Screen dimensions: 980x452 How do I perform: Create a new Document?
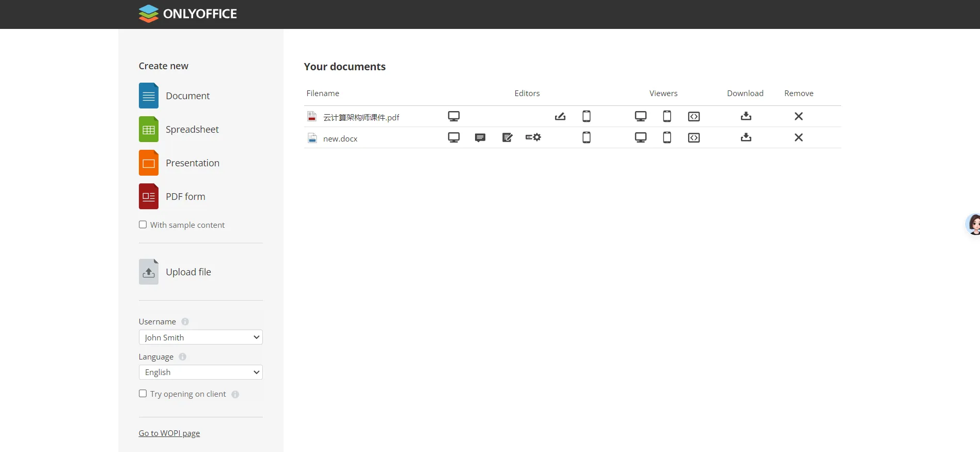pyautogui.click(x=175, y=96)
